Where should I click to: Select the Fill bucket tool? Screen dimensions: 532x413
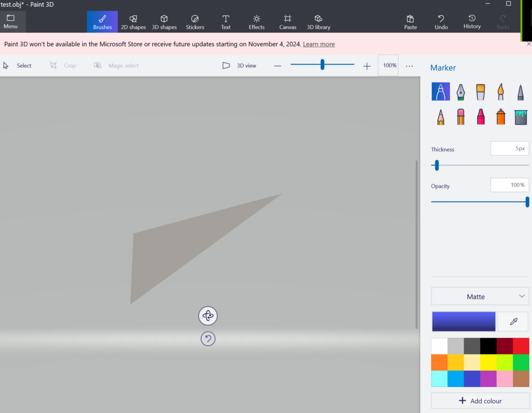click(x=521, y=117)
